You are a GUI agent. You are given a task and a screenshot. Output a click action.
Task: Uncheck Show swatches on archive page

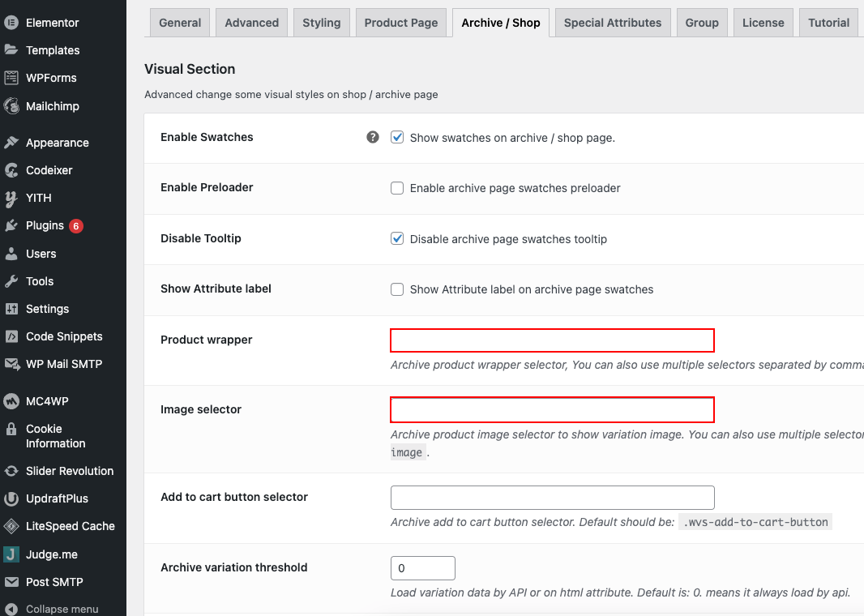coord(396,137)
